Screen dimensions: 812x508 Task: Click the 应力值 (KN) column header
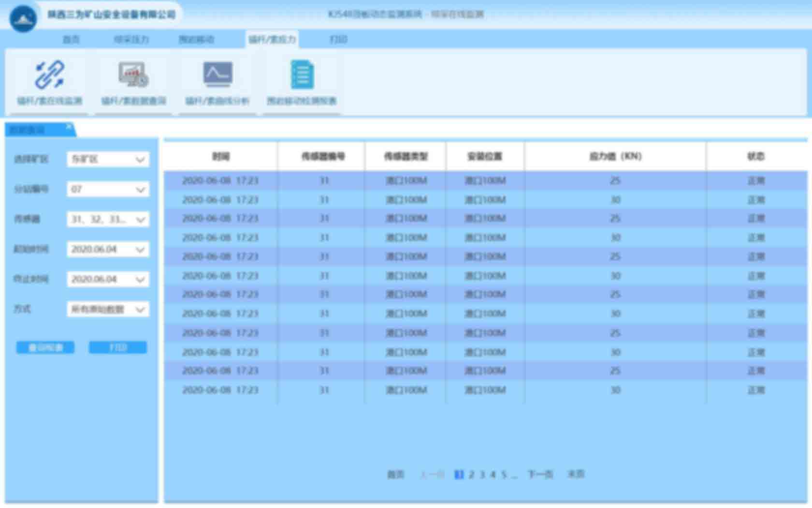coord(615,156)
